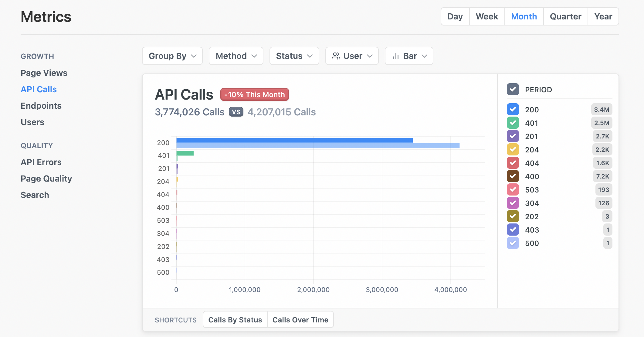Toggle the 200 status checkbox
Viewport: 644px width, 337px height.
tap(513, 110)
